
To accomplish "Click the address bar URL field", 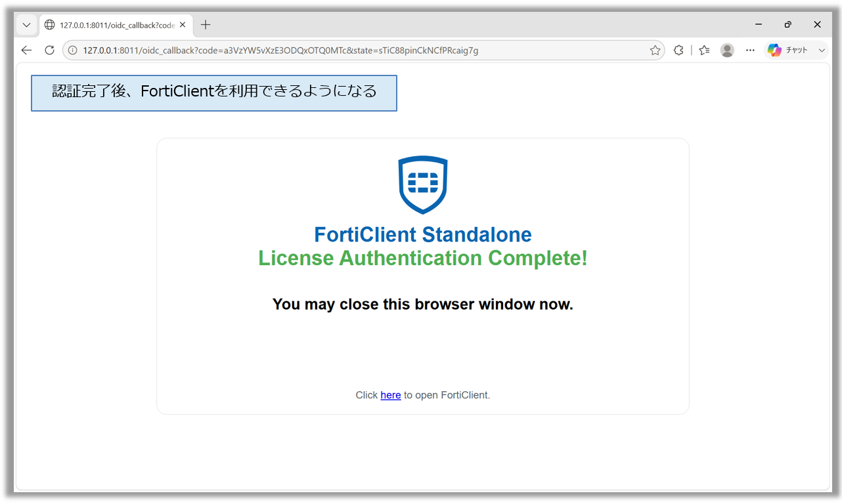I will tap(363, 51).
